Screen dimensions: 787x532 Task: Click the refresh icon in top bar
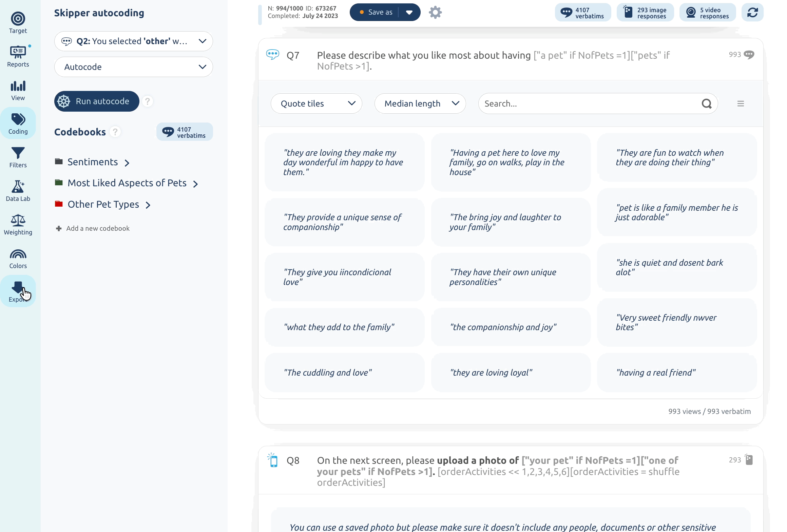click(x=752, y=13)
